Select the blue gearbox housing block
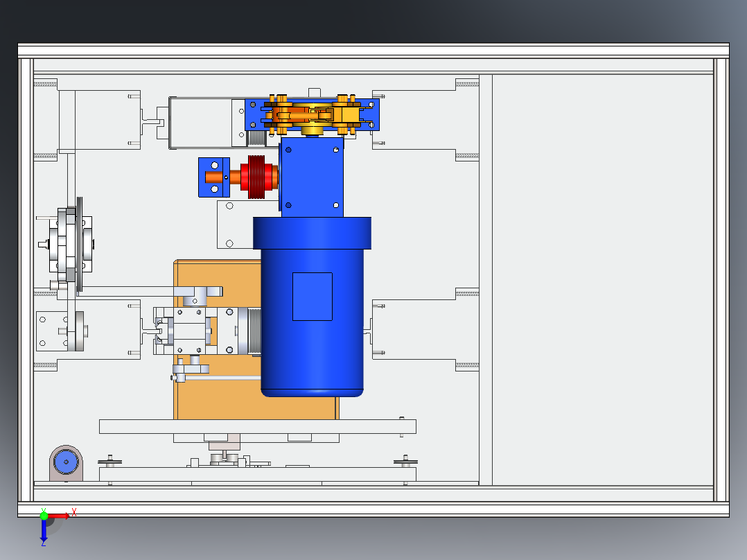The width and height of the screenshot is (747, 560). coord(312,177)
